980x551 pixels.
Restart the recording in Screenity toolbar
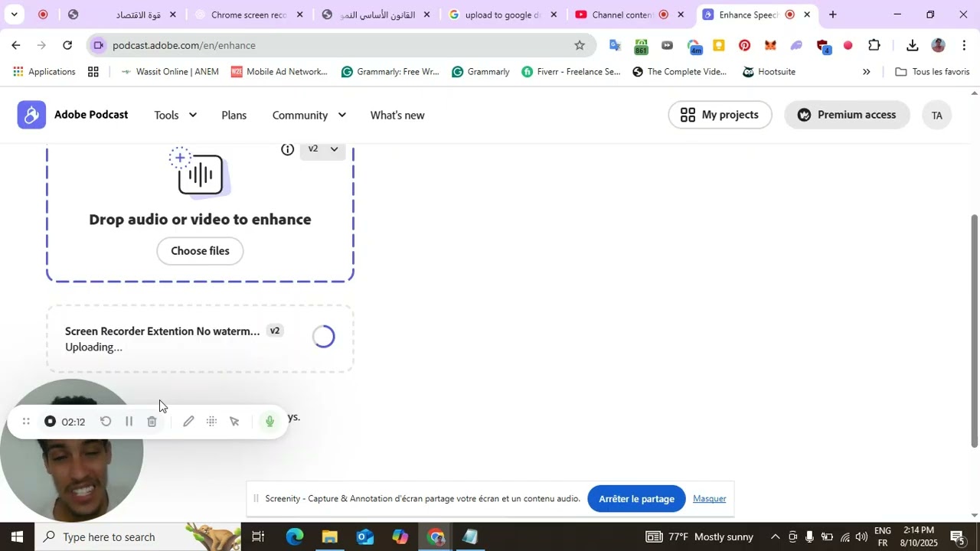(x=106, y=422)
